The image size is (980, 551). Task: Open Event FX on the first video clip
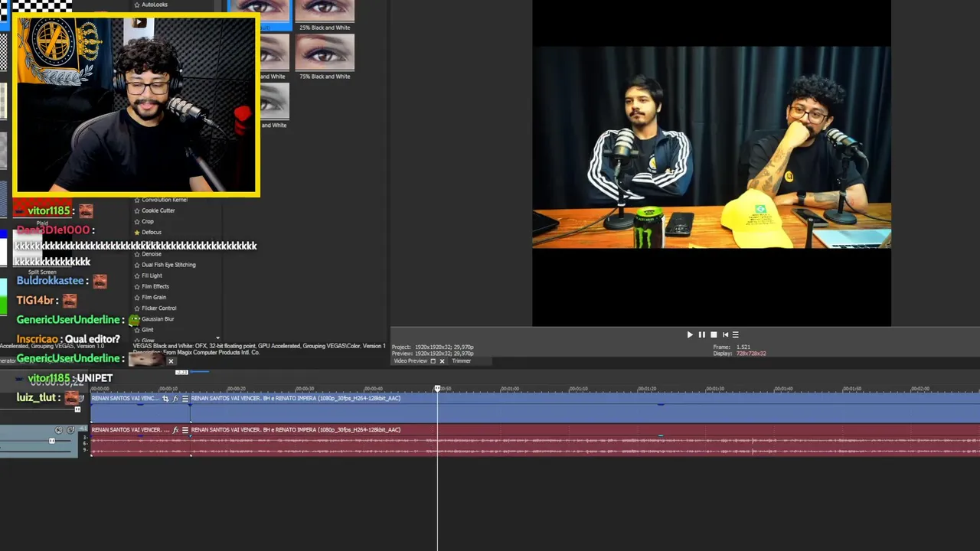point(175,399)
